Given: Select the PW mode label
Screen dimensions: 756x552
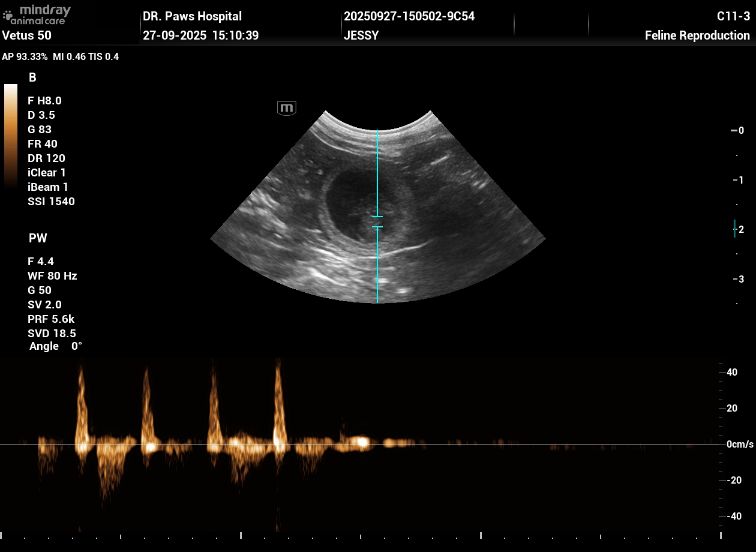Looking at the screenshot, I should [x=38, y=238].
